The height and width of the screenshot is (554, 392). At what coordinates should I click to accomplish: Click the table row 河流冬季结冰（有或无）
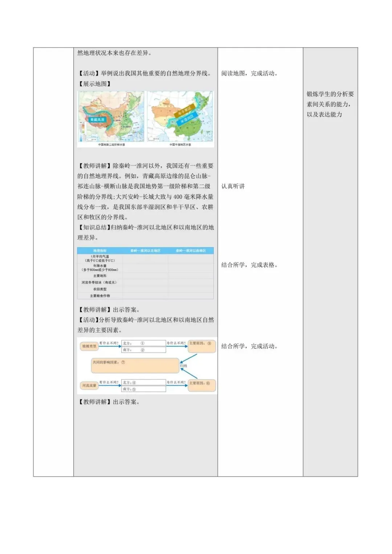146,283
